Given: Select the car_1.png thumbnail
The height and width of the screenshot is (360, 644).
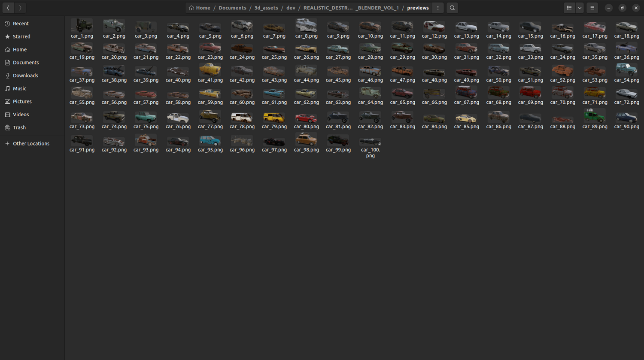Looking at the screenshot, I should [82, 25].
